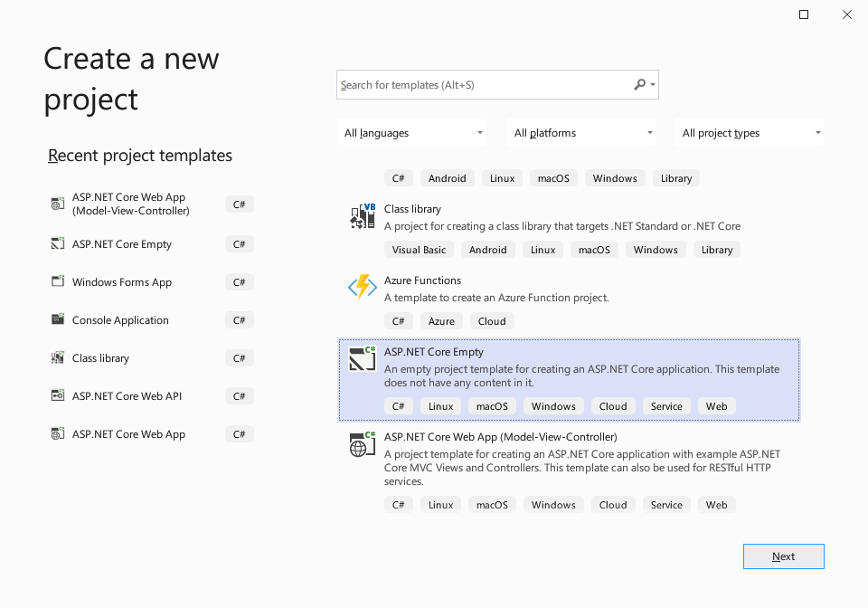
Task: Click the Windows tag under ASP.NET Core Empty
Action: point(553,406)
